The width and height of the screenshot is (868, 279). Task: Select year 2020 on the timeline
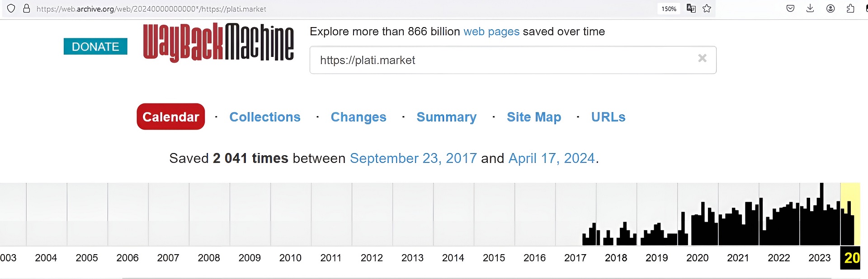tap(698, 258)
